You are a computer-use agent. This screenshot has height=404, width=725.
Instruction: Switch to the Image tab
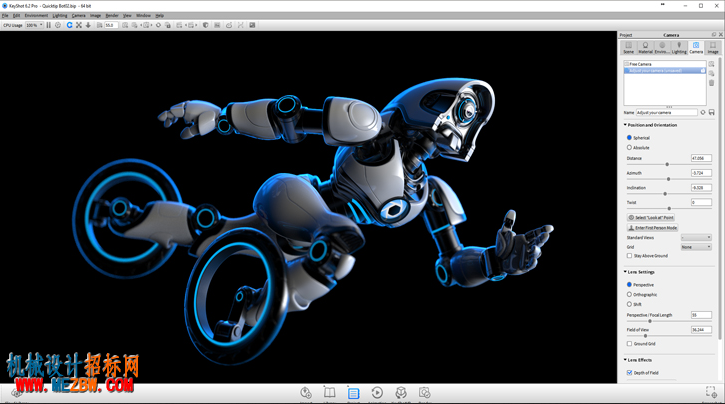(x=713, y=47)
